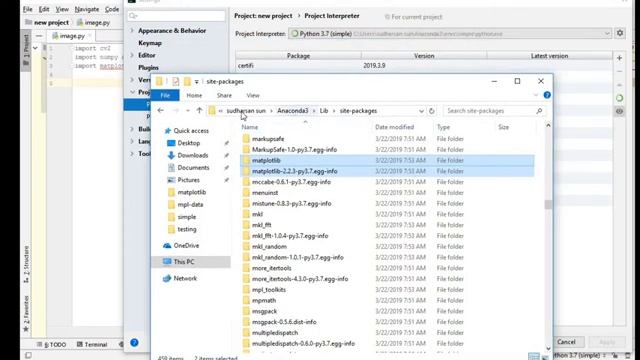Expand Editor settings section
Image resolution: width=640 pixels, height=360 pixels.
(x=132, y=55)
